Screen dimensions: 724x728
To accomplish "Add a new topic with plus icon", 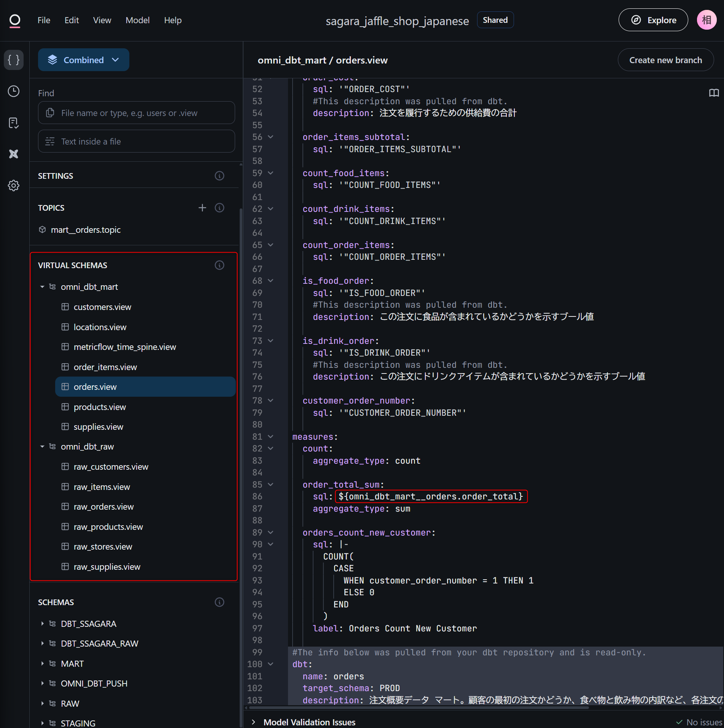I will tap(202, 208).
